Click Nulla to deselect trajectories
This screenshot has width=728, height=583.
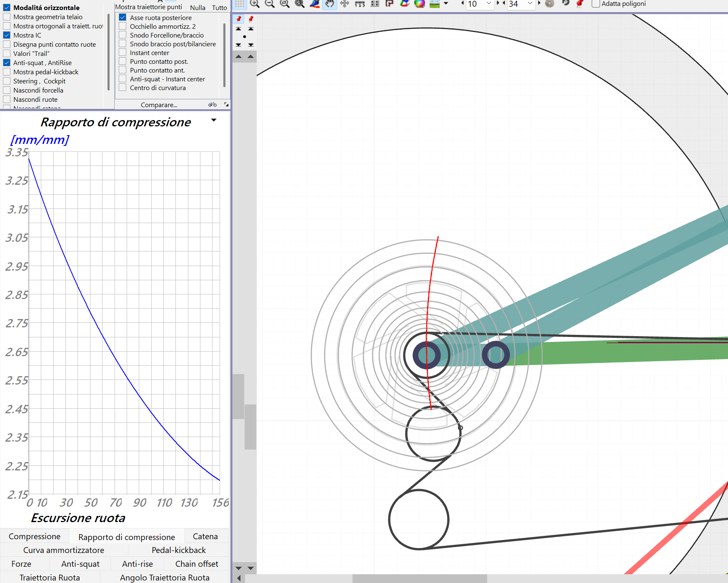coord(198,8)
